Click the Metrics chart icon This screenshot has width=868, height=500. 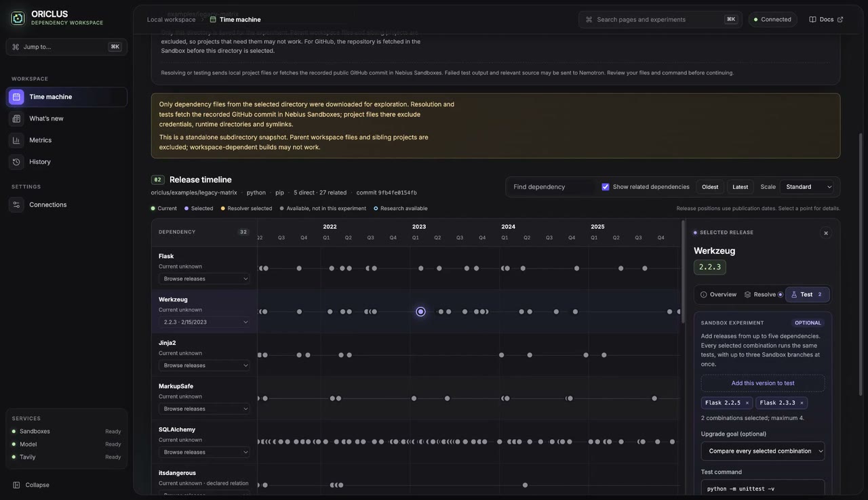16,140
